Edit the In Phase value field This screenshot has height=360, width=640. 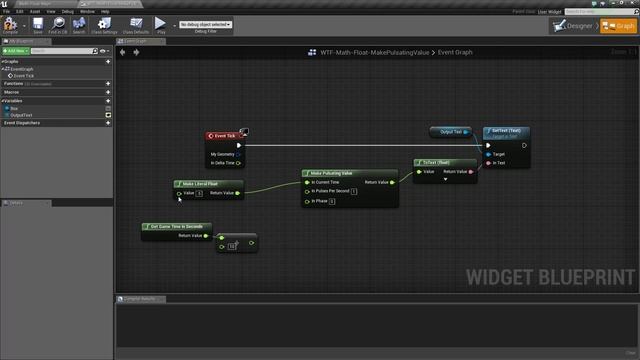pos(332,201)
